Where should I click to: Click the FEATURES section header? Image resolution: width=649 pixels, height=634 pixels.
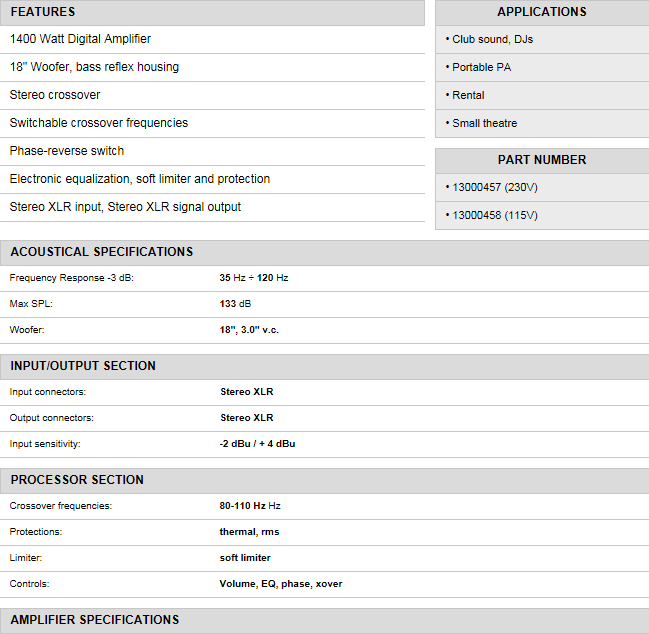tap(43, 12)
